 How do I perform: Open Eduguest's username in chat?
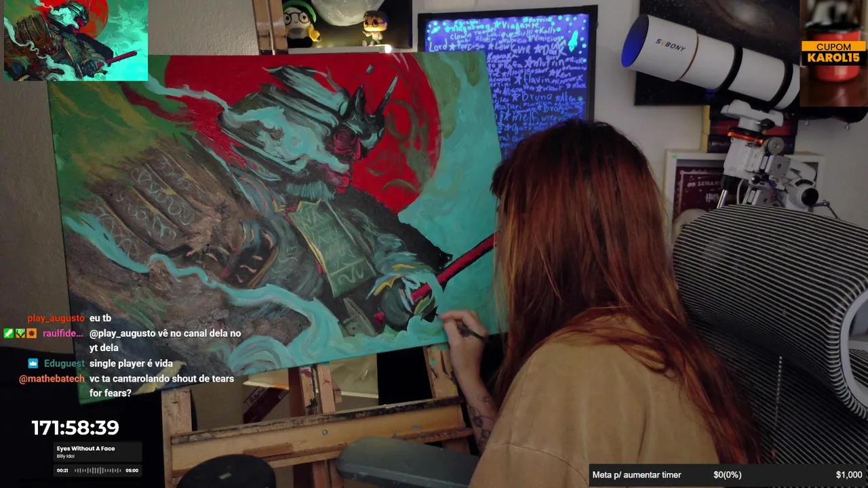pyautogui.click(x=64, y=364)
